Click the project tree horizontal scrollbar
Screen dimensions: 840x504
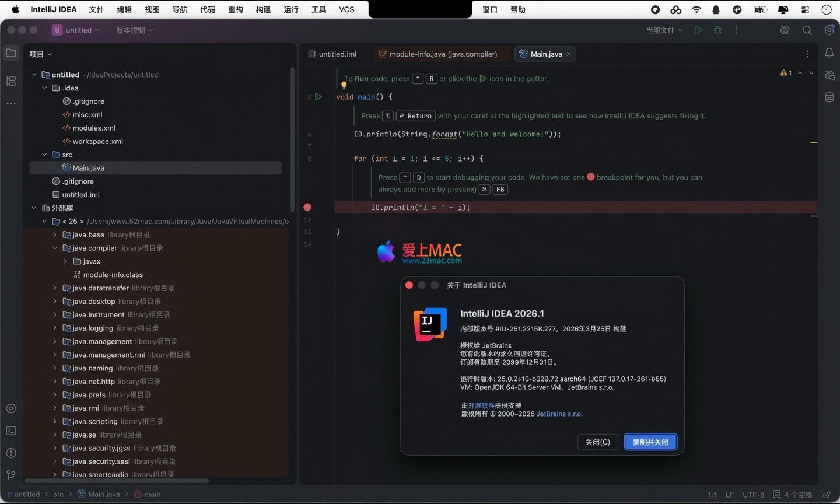(117, 481)
